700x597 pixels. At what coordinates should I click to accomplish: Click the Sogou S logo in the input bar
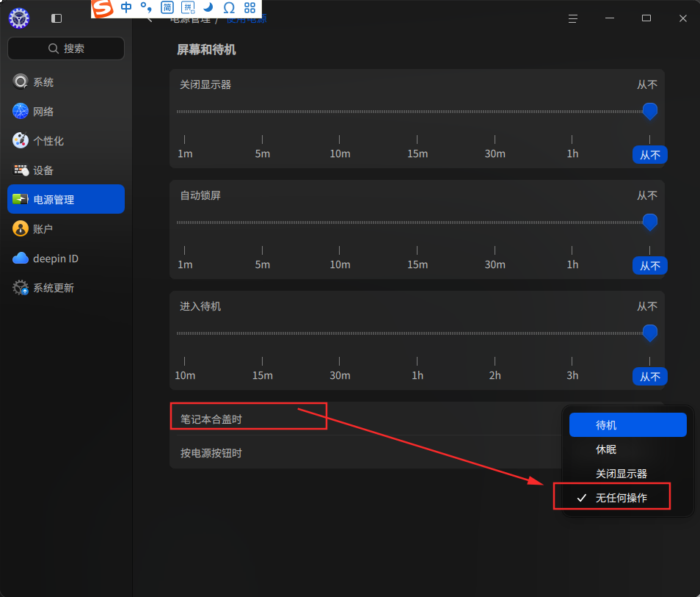tap(103, 8)
